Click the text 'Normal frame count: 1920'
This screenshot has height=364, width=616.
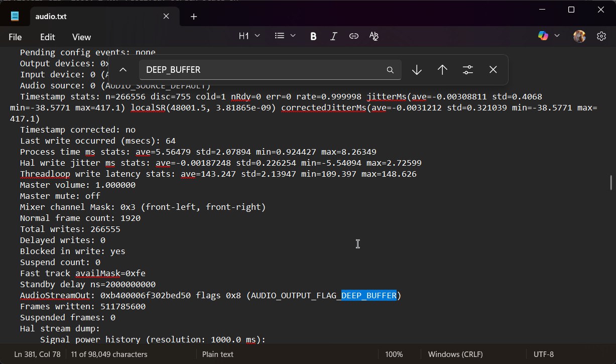[x=80, y=218]
